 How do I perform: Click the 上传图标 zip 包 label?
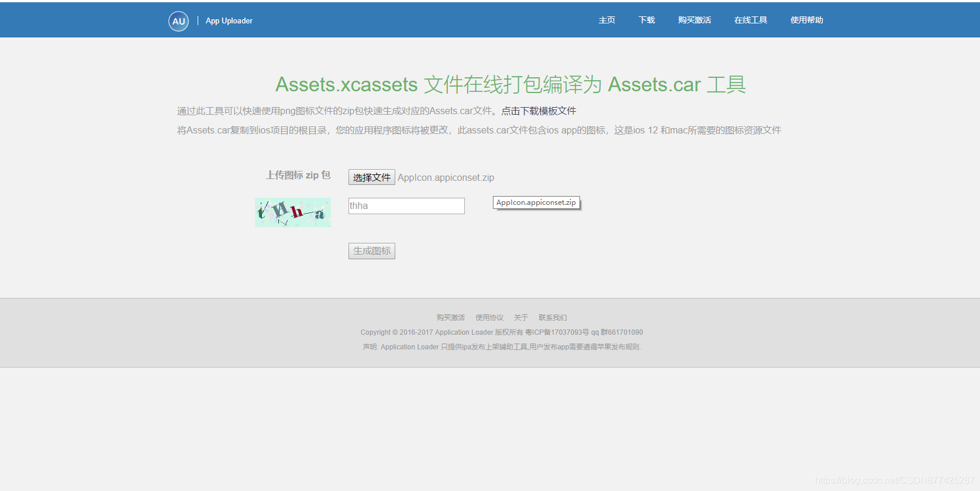[298, 175]
